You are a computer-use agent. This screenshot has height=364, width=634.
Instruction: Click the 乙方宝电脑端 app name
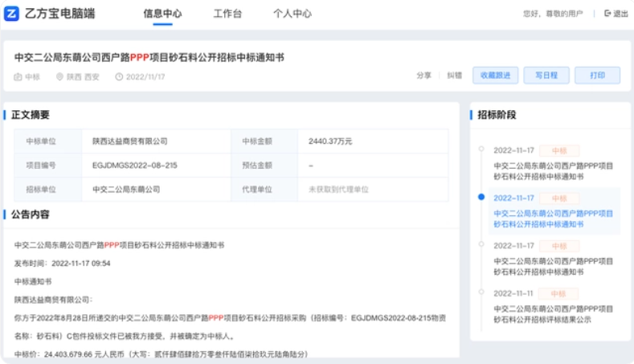click(59, 14)
